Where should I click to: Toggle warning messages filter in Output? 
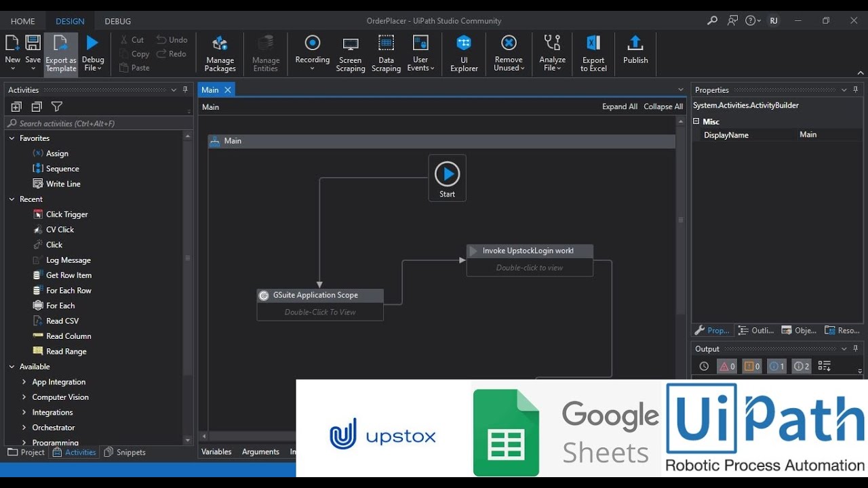coord(752,366)
